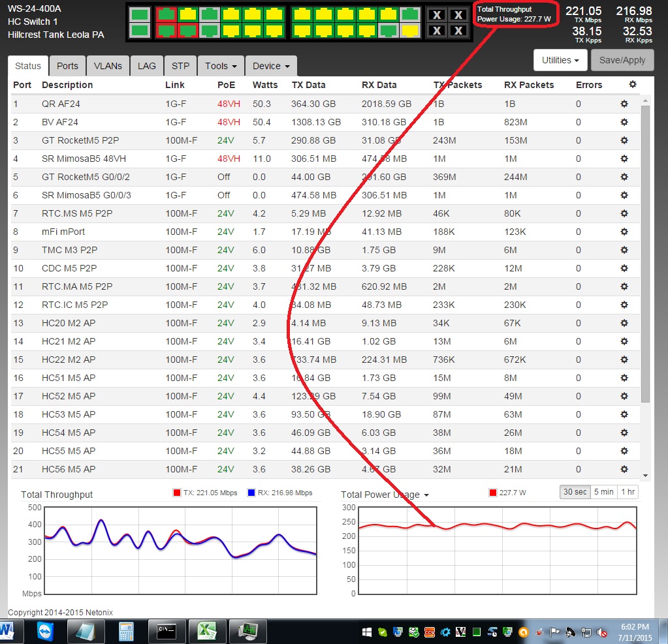This screenshot has height=644, width=668.
Task: Click gear icon on HC22 M2 AP row
Action: [x=624, y=360]
